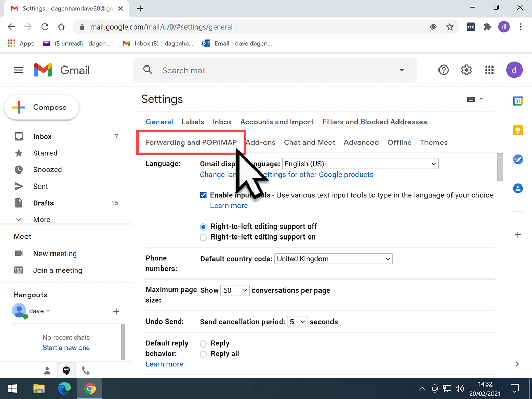Select Reply all as default behavior
Viewport: 532px width, 399px height.
(203, 354)
